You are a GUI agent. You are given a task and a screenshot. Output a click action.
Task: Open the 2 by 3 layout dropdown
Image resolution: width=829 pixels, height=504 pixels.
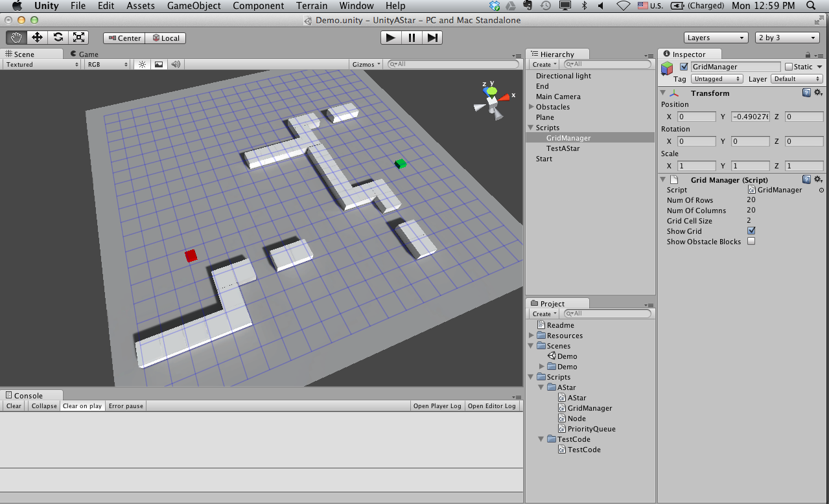pos(788,38)
